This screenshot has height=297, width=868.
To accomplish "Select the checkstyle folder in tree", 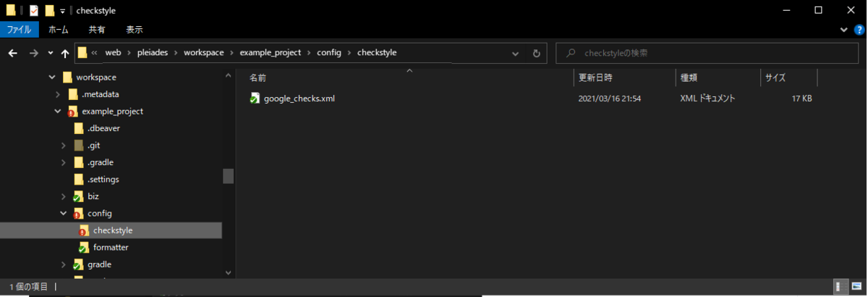I will click(113, 230).
